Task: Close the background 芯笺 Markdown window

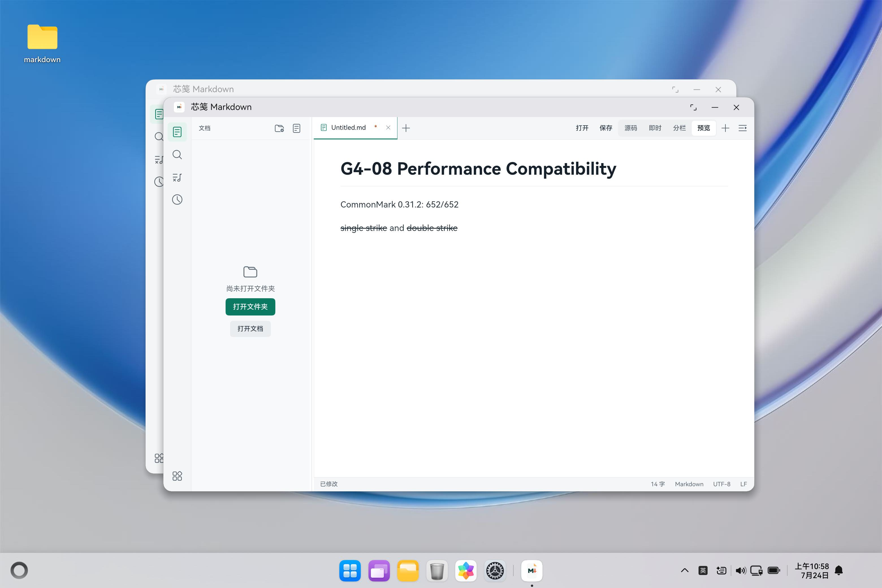Action: coord(718,90)
